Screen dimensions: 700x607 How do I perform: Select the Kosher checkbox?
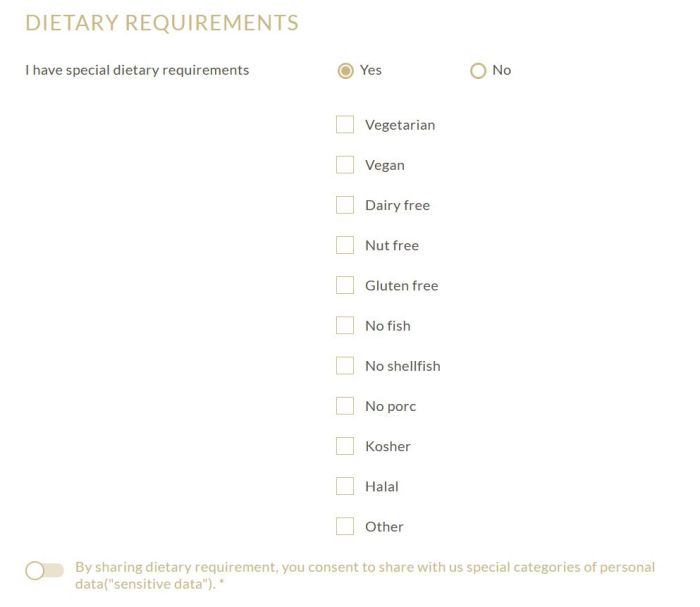pos(345,446)
